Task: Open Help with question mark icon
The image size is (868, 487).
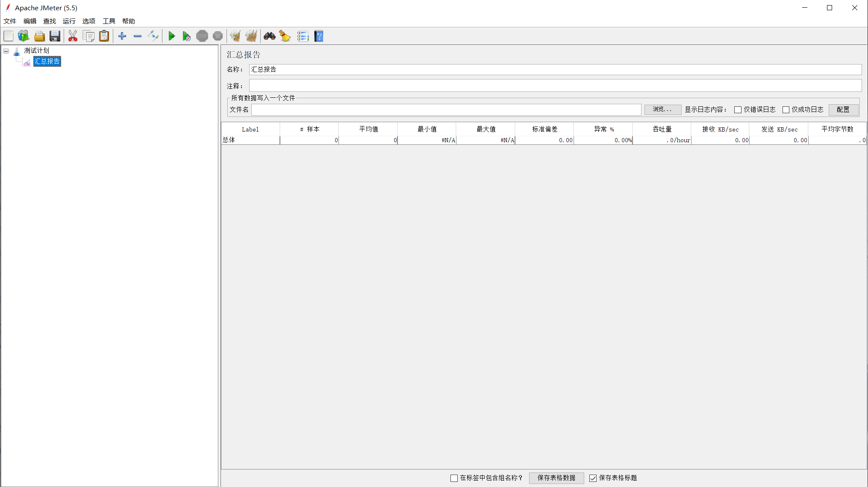Action: (x=319, y=36)
